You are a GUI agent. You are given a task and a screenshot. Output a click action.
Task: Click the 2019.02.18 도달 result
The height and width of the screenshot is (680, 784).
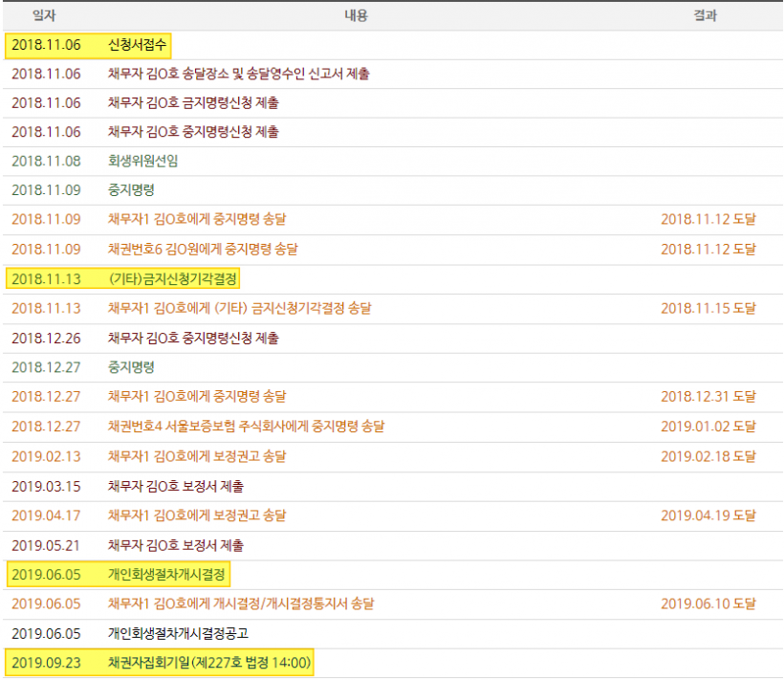(708, 456)
